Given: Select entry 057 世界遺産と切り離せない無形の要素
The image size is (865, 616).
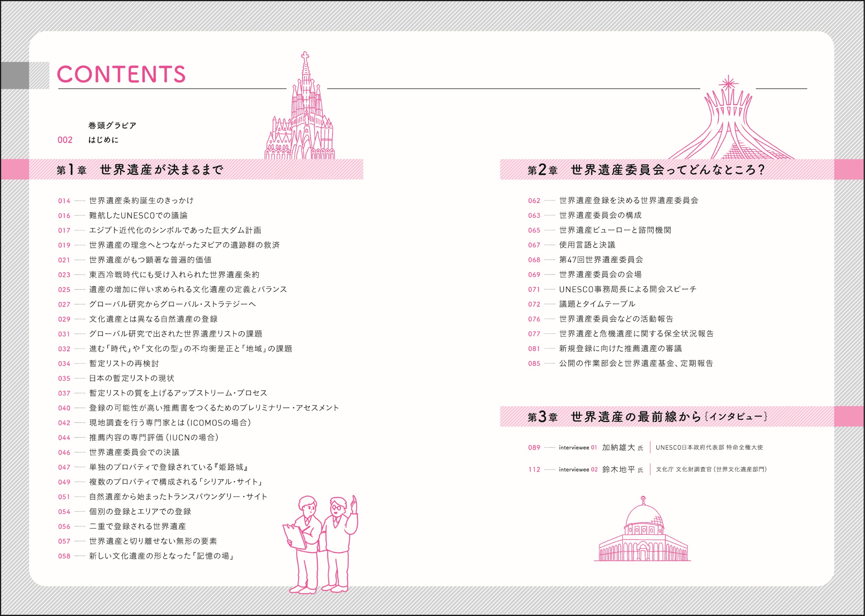Looking at the screenshot, I should 137,541.
